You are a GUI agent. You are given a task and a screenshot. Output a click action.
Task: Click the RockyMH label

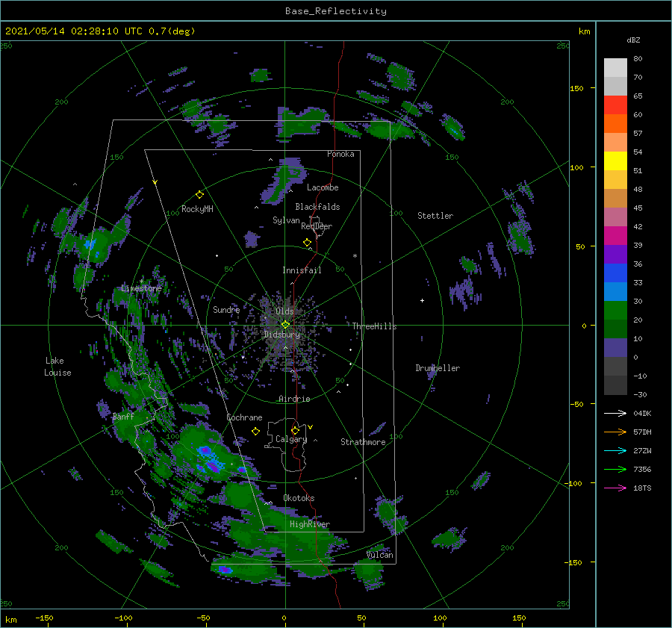[197, 209]
